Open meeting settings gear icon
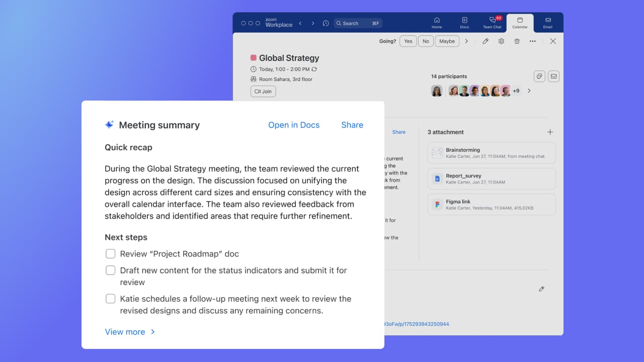The width and height of the screenshot is (644, 362). [x=501, y=41]
